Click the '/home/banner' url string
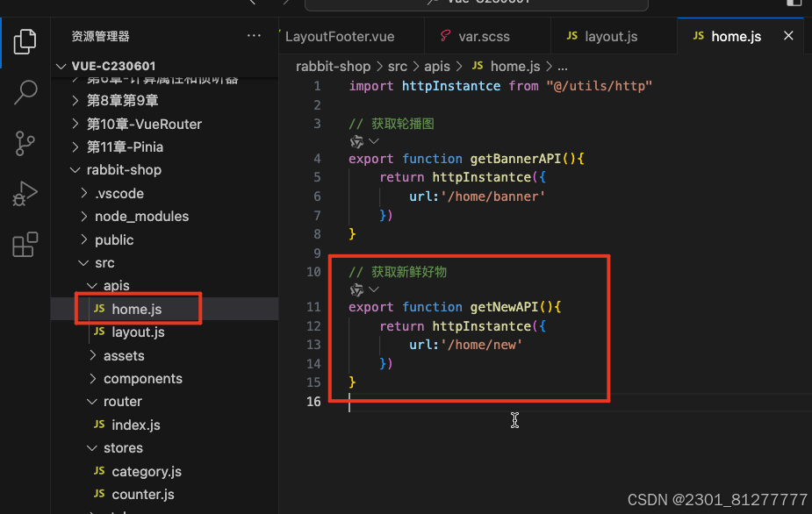Image resolution: width=812 pixels, height=514 pixels. (x=492, y=196)
